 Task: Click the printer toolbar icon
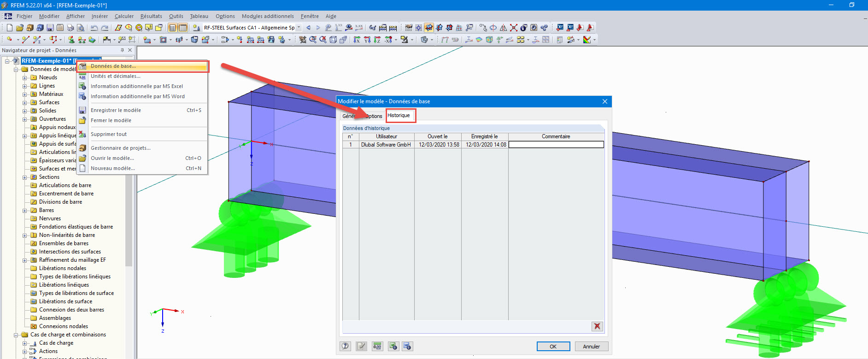[x=70, y=28]
